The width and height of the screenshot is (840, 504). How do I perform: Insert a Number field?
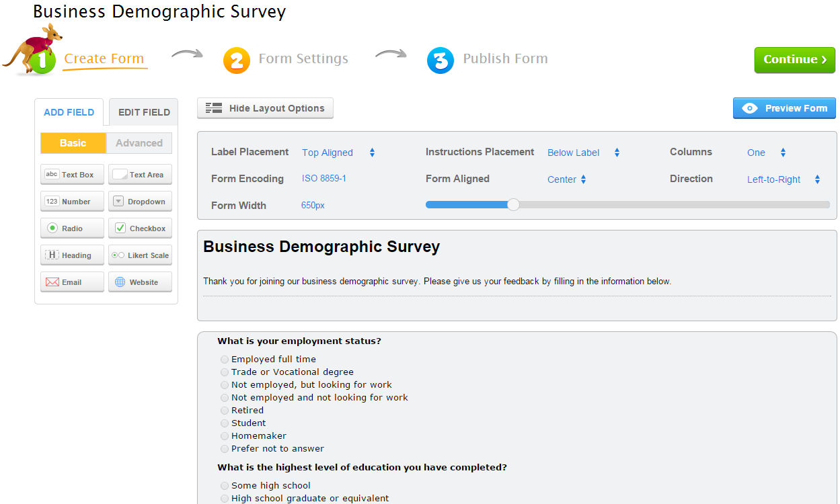72,202
